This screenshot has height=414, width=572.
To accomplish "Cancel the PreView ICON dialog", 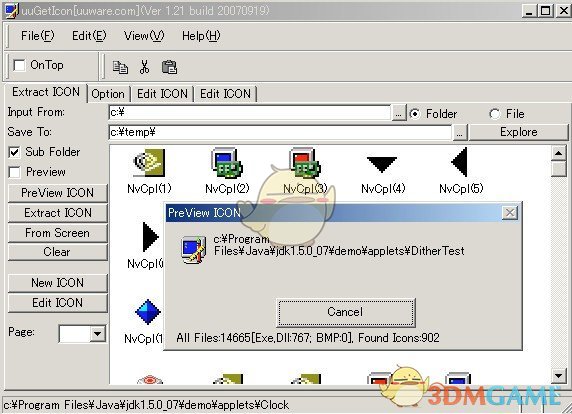I will pos(345,312).
